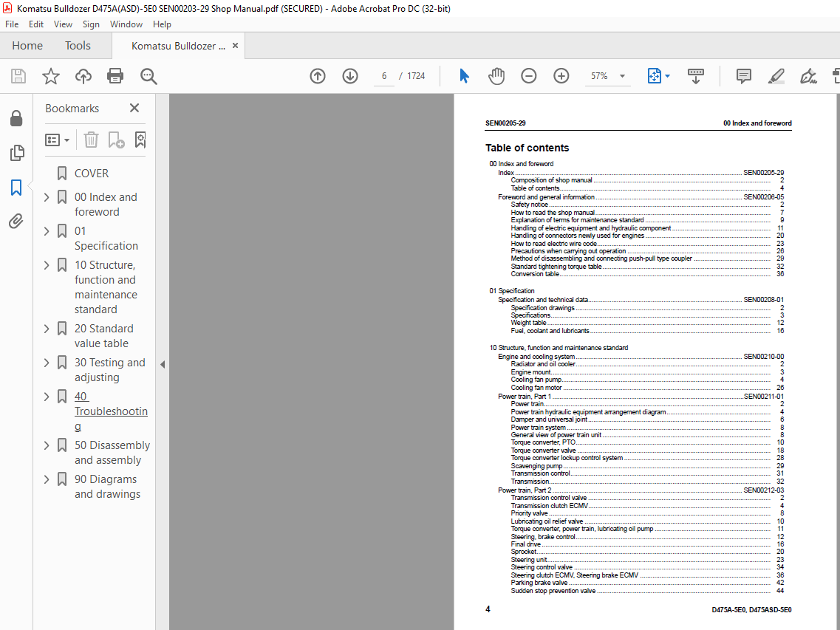Expand the 30 Testing and adjusting bookmark
The width and height of the screenshot is (840, 630).
tap(47, 363)
